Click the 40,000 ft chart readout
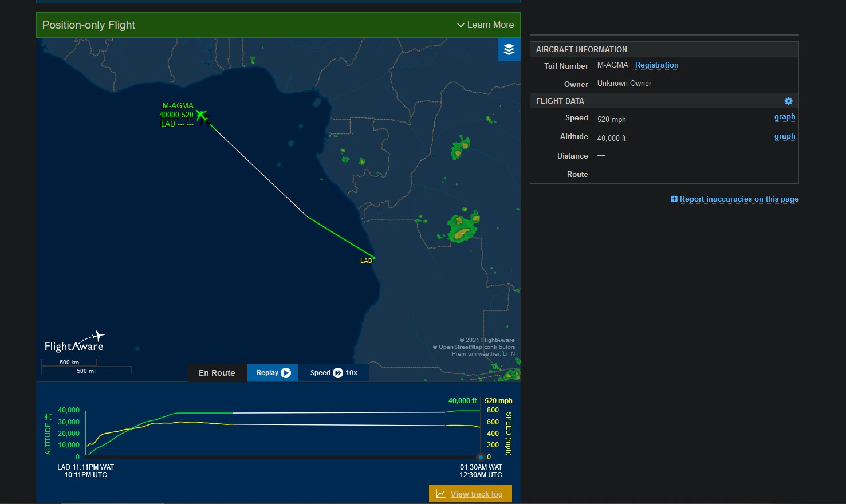This screenshot has width=846, height=504. (462, 401)
